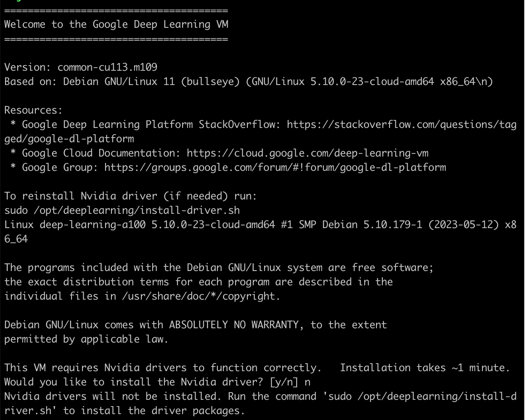Click the version string common-cu113.m109

tap(107, 67)
